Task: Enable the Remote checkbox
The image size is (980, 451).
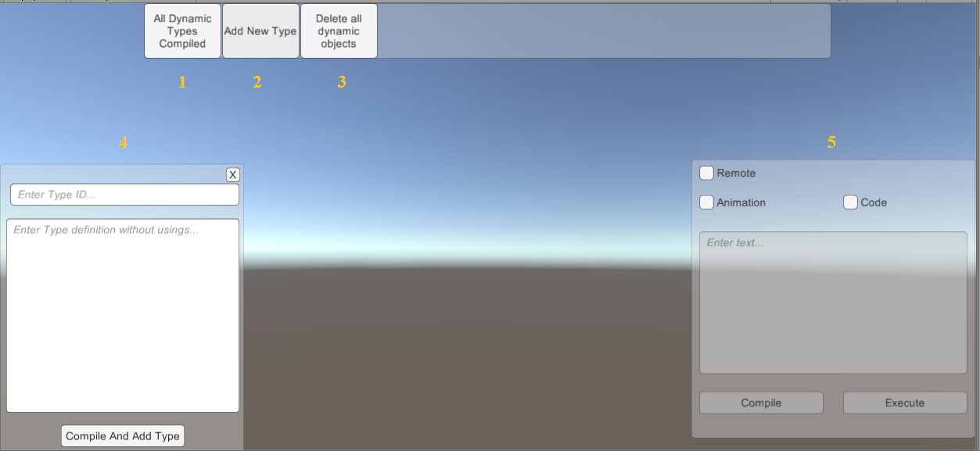Action: [707, 173]
